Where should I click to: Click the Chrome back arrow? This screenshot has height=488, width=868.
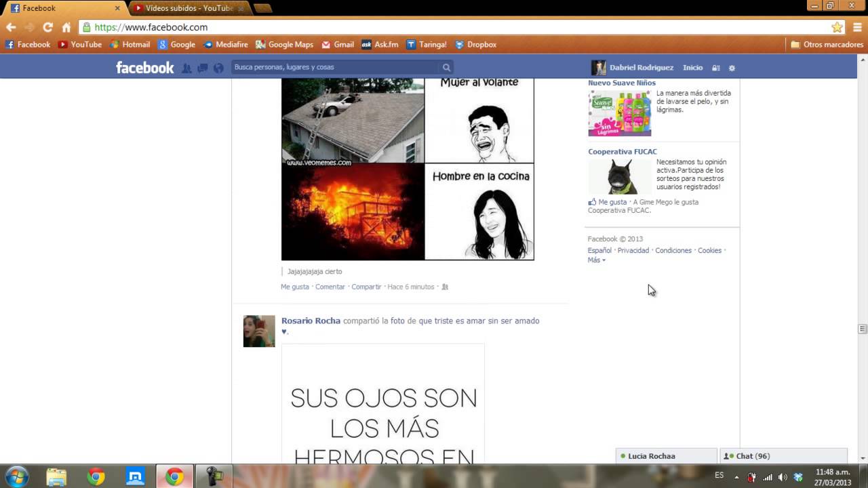[x=11, y=27]
